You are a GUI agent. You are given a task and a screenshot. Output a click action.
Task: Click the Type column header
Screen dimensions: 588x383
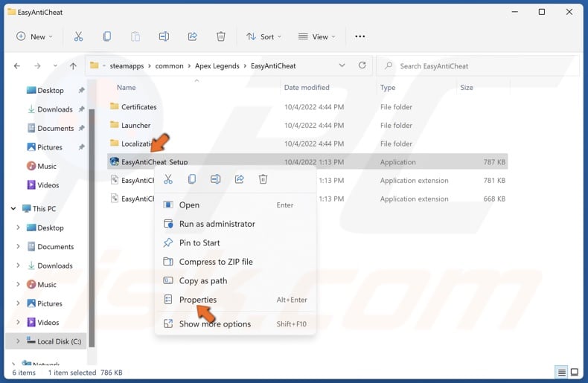click(x=387, y=87)
